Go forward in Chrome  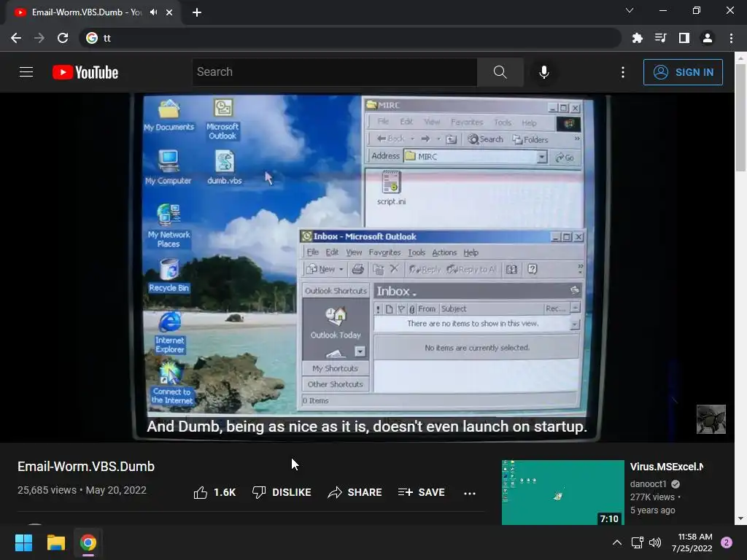39,38
